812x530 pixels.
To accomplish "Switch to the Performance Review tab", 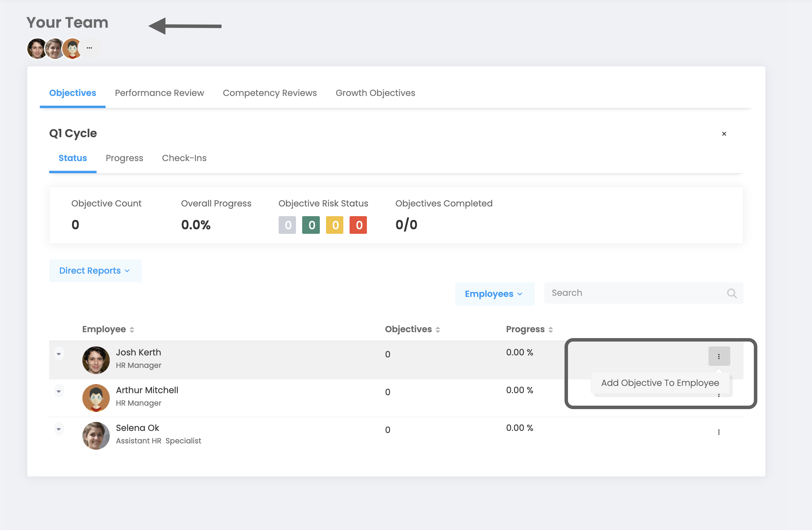I will (159, 93).
